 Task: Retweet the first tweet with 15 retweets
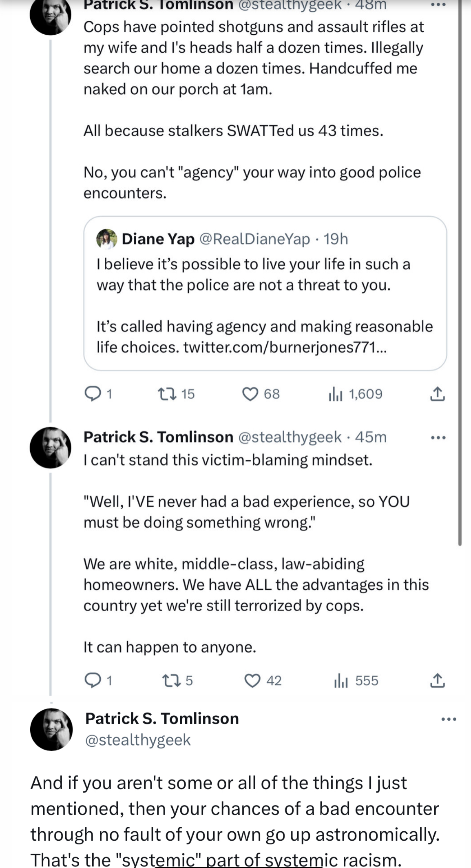176,394
